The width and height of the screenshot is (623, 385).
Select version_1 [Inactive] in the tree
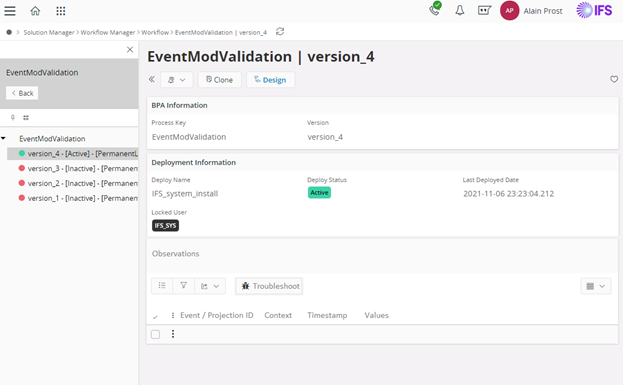(x=78, y=198)
